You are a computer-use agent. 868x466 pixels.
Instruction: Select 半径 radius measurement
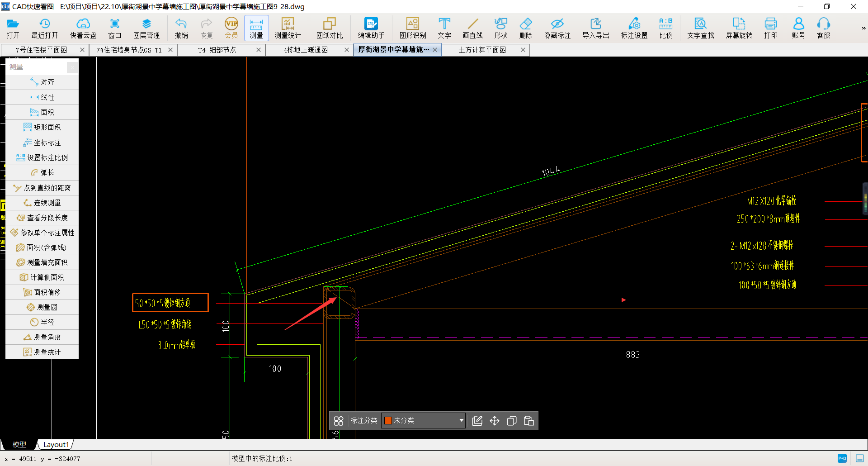(x=42, y=322)
